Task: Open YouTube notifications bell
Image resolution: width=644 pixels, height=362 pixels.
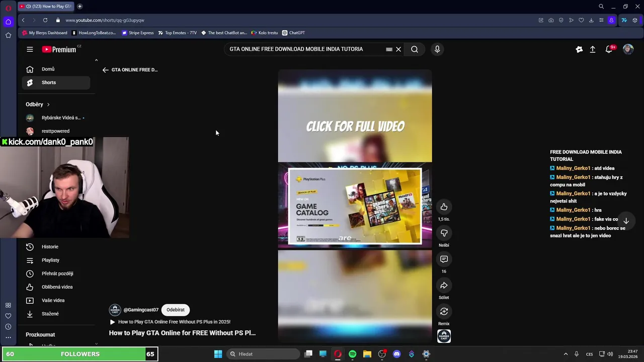Action: tap(609, 49)
